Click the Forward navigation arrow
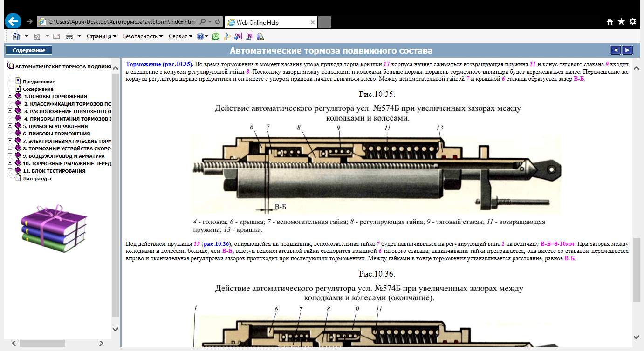Image resolution: width=644 pixels, height=351 pixels. tap(30, 21)
